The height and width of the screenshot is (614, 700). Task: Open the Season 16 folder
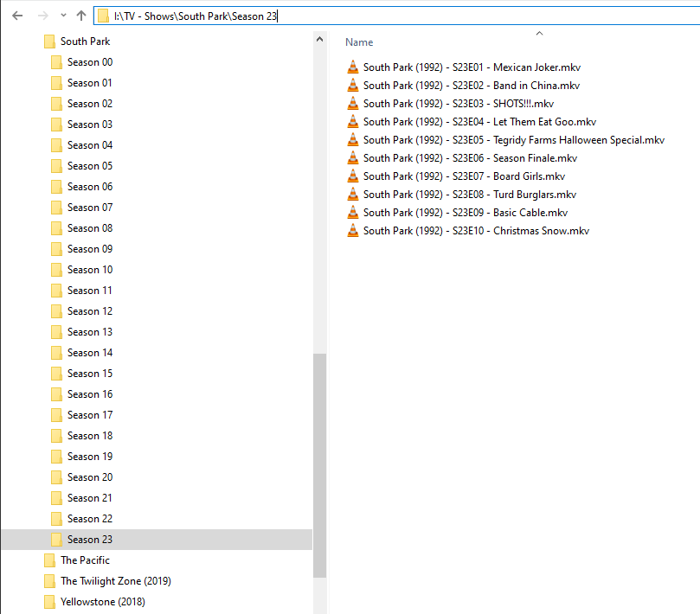90,394
